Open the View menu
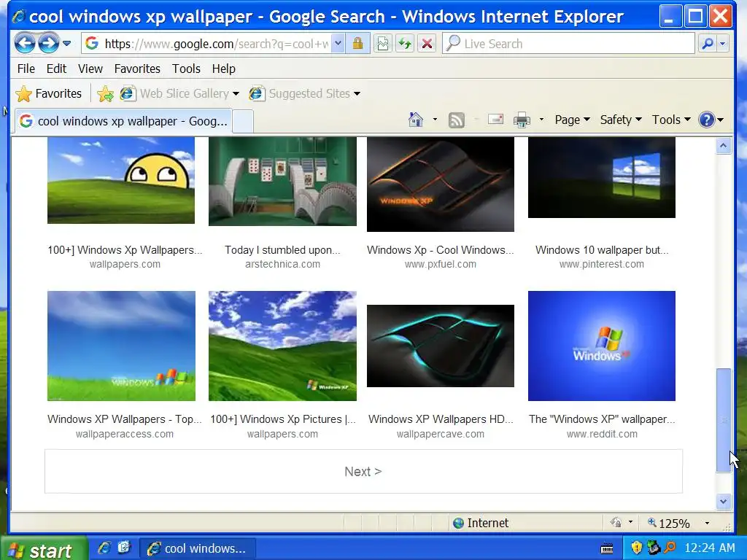 pyautogui.click(x=90, y=69)
